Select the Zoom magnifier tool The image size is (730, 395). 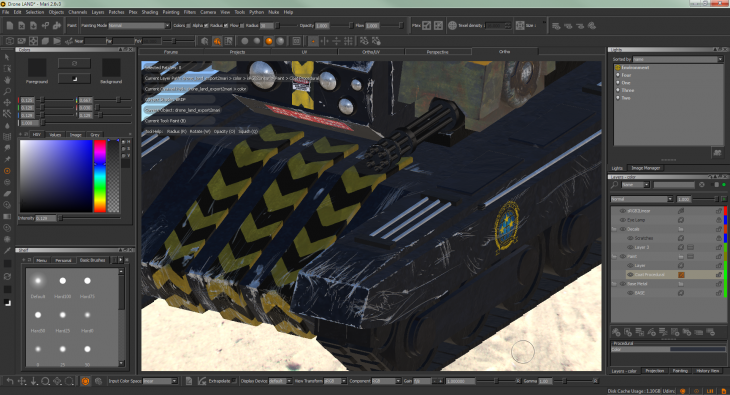7,91
